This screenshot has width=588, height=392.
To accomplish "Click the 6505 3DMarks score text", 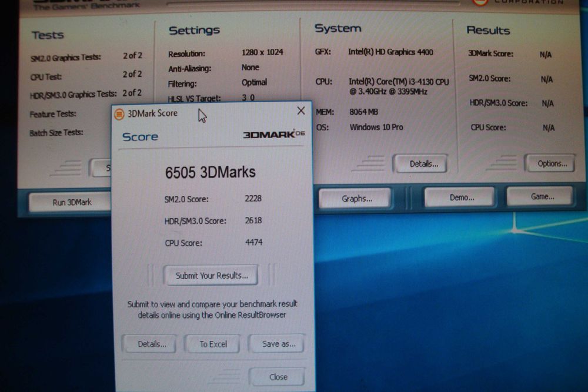I will coord(210,172).
